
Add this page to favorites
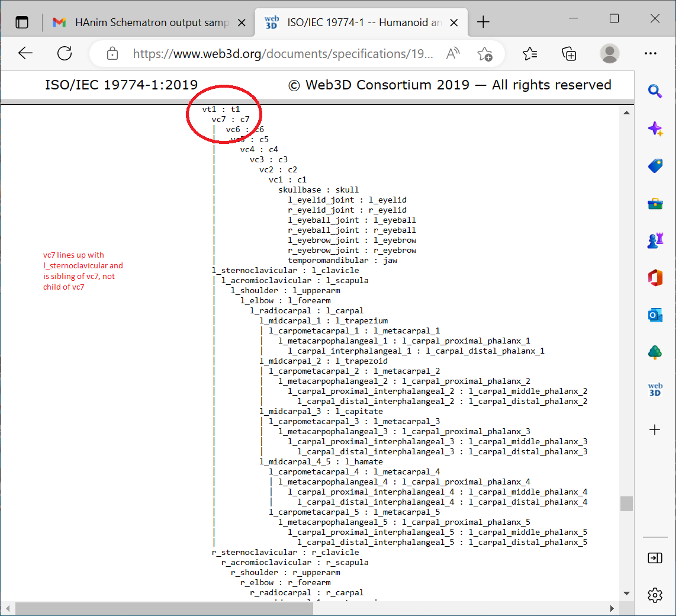tap(485, 54)
